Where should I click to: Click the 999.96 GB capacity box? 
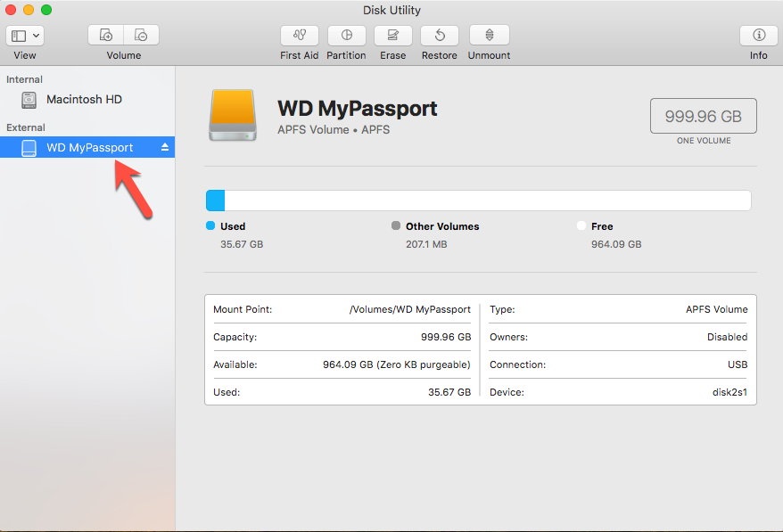point(703,116)
